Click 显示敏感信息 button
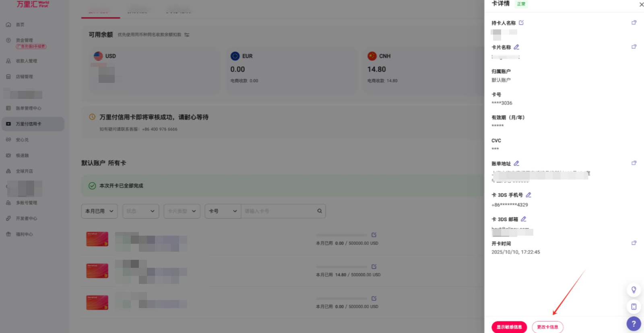Image resolution: width=644 pixels, height=333 pixels. [509, 327]
